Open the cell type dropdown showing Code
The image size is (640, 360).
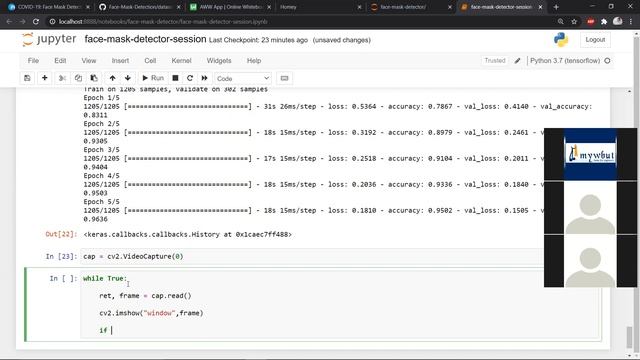242,78
